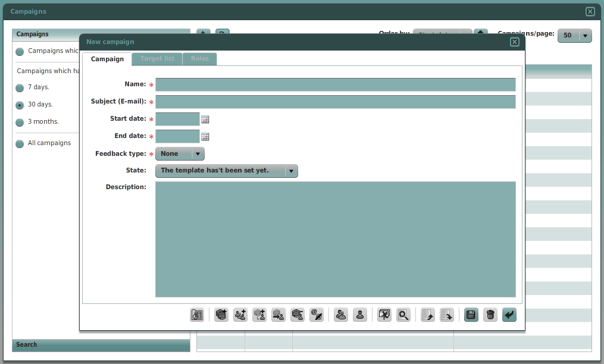Open the Start date calendar picker

coord(205,119)
